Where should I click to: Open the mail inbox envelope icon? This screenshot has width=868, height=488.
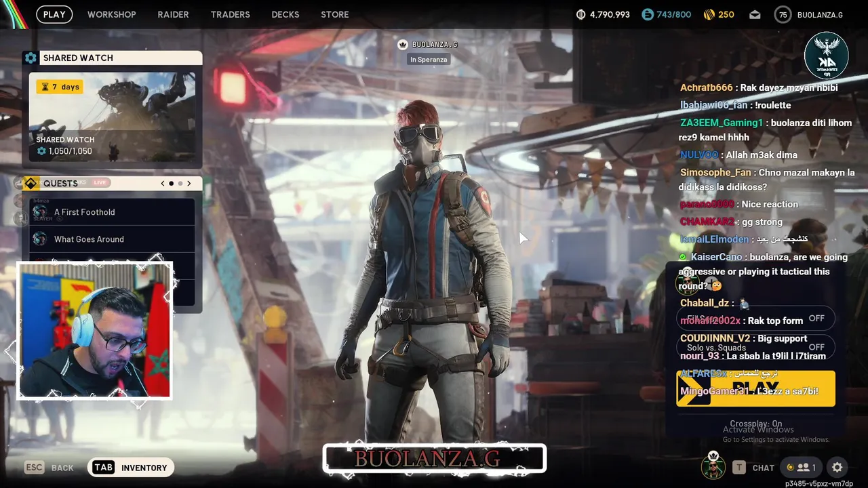tap(755, 15)
